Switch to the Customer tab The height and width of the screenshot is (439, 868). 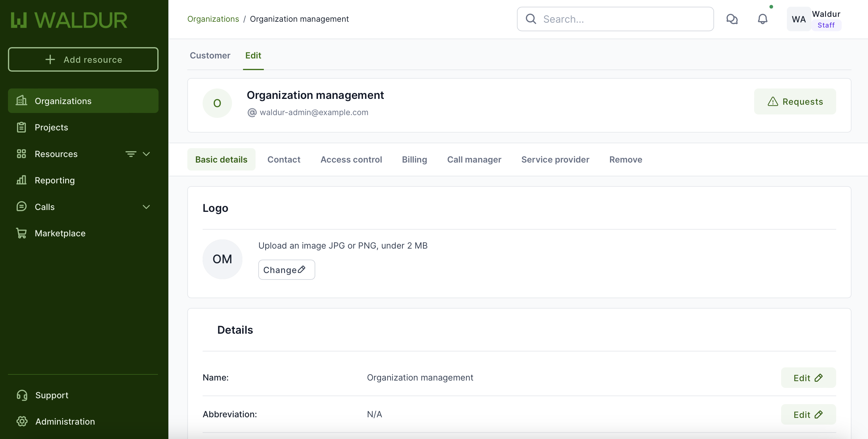coord(210,55)
